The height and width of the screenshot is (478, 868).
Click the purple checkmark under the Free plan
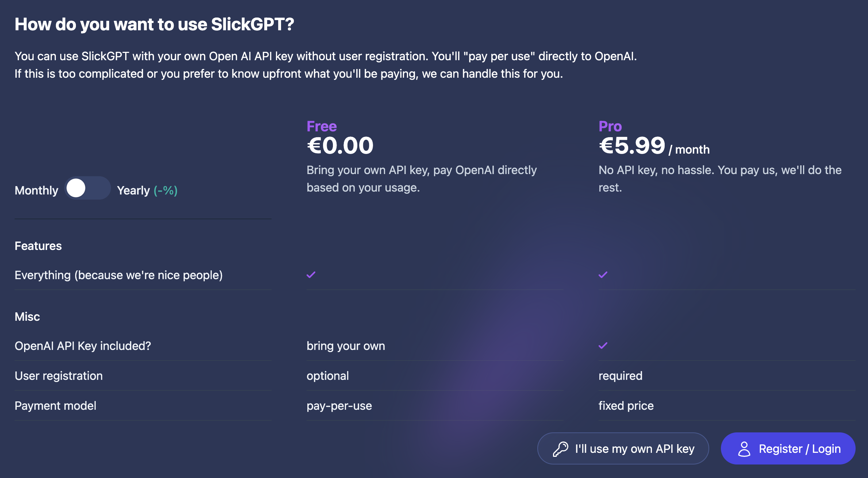pyautogui.click(x=310, y=275)
